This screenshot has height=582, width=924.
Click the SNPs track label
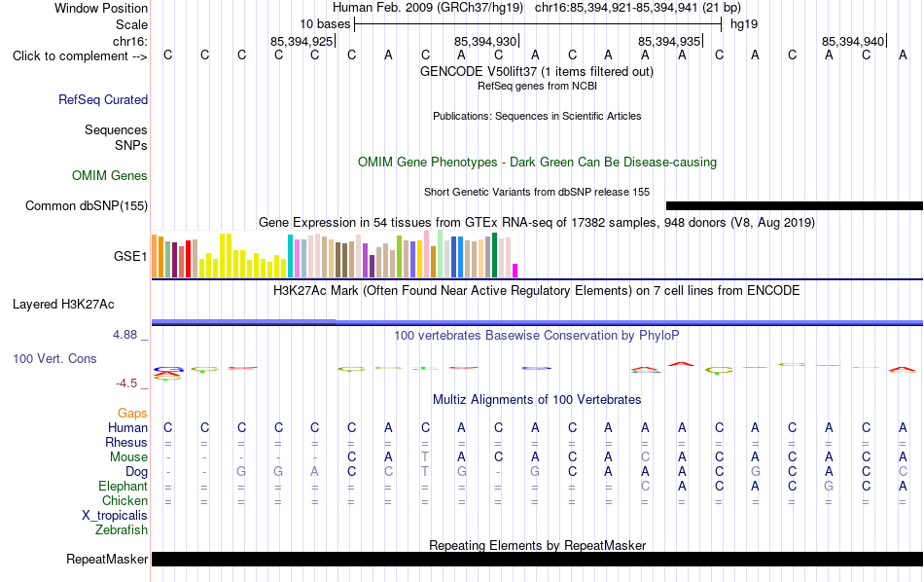[131, 145]
